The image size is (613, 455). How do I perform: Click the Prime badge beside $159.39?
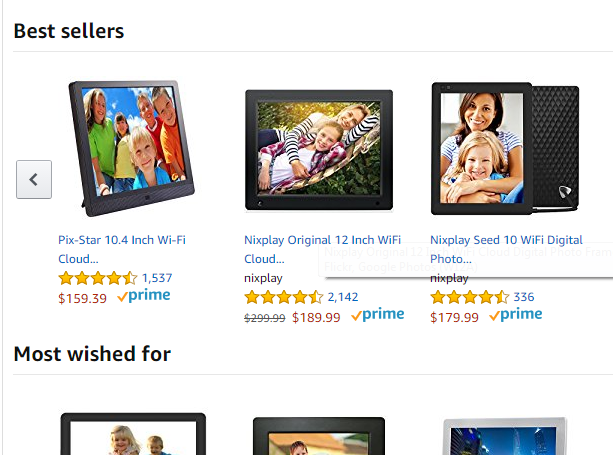pos(144,296)
